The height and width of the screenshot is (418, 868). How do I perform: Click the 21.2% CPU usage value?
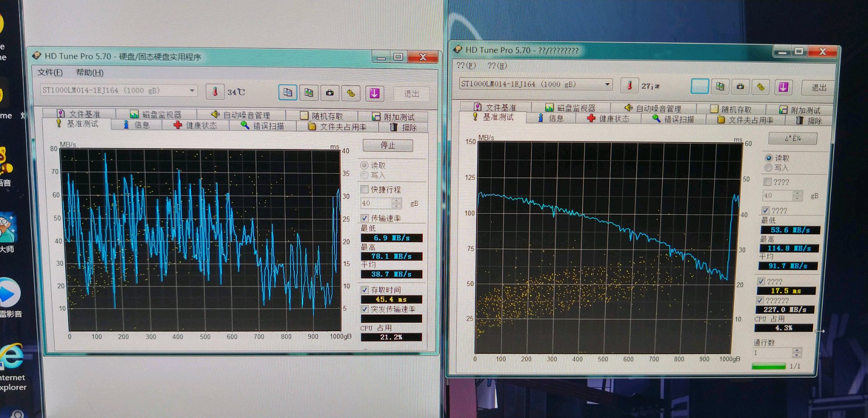(x=391, y=337)
